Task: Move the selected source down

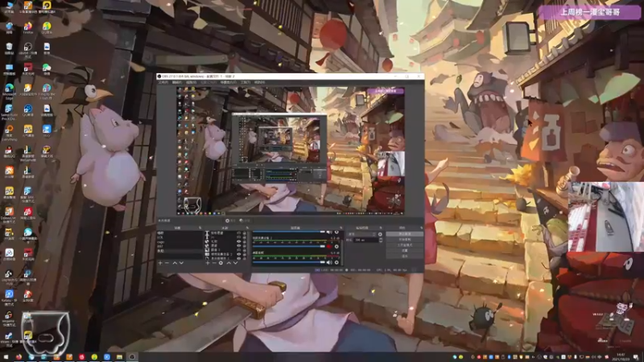Action: click(x=235, y=263)
